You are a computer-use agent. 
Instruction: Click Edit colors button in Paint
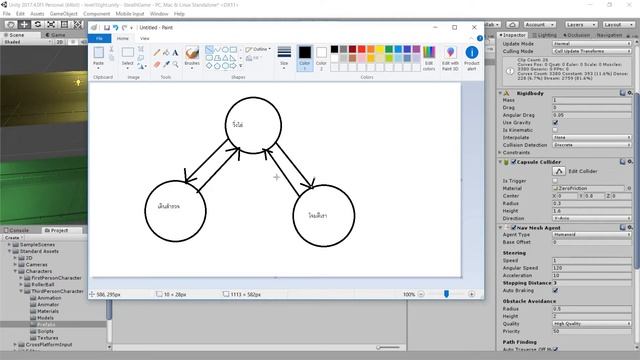click(x=429, y=58)
